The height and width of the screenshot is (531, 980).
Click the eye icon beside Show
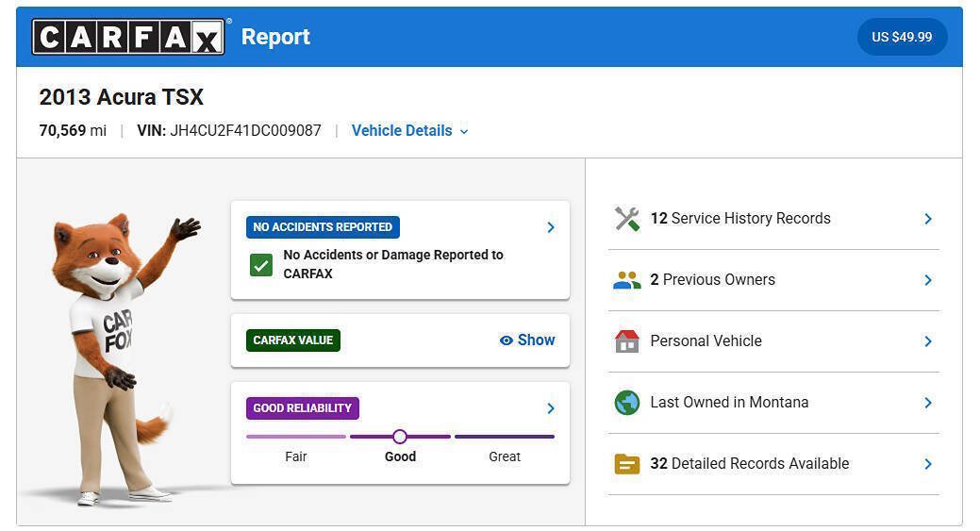click(507, 340)
